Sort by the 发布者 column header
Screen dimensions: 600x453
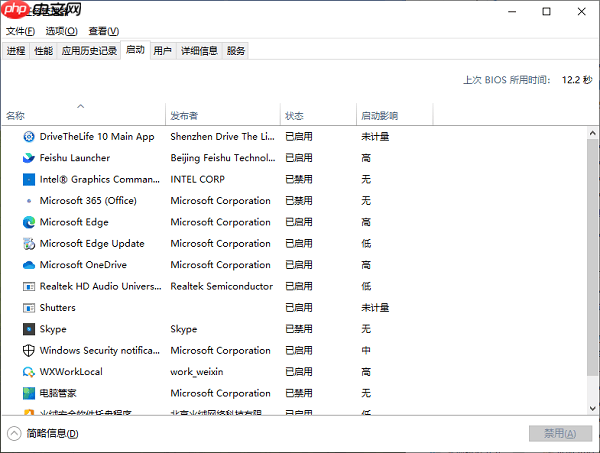pos(223,114)
